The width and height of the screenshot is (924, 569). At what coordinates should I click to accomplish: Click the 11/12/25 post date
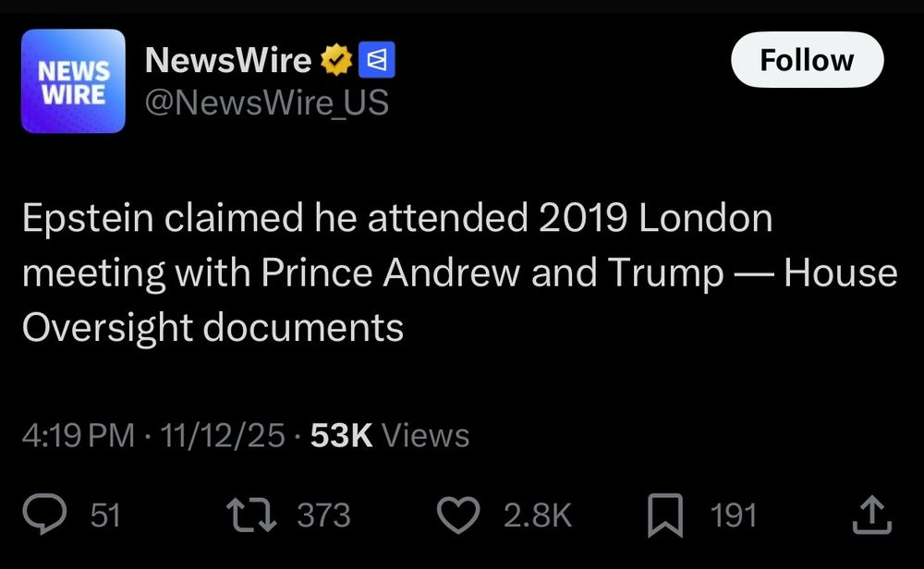coord(225,433)
